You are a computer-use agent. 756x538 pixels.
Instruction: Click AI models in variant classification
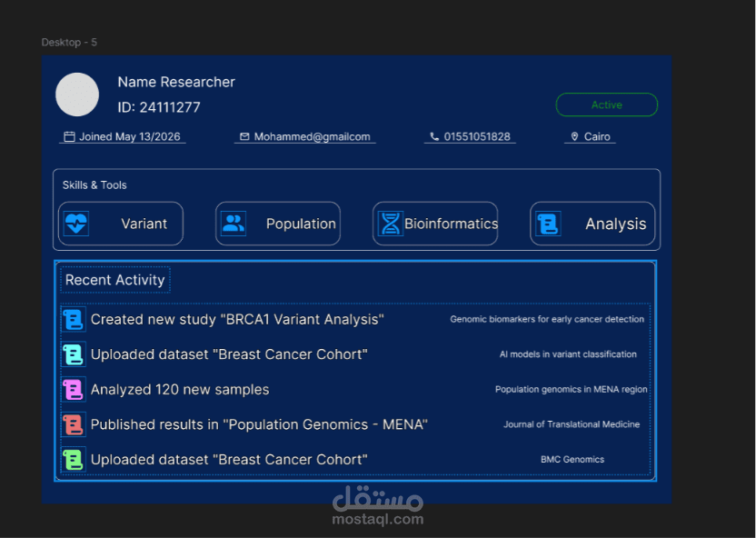(x=568, y=354)
